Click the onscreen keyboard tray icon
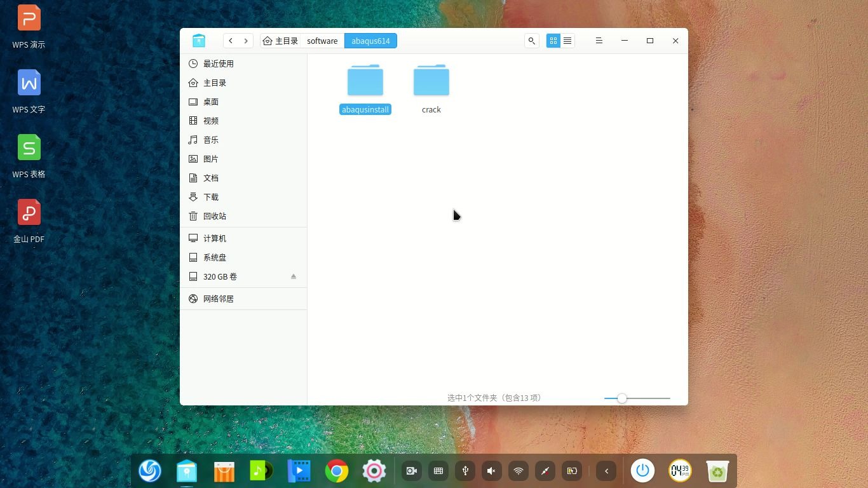 pyautogui.click(x=438, y=471)
